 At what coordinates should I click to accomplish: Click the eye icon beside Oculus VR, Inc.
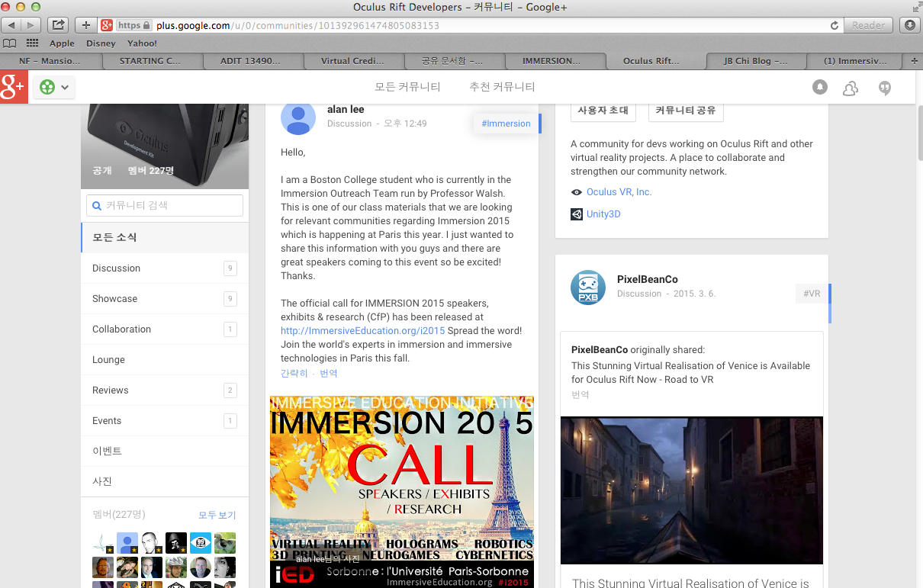click(577, 192)
